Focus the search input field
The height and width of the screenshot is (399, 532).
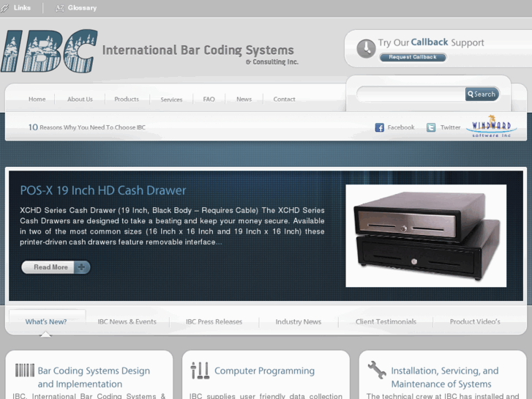coord(411,94)
